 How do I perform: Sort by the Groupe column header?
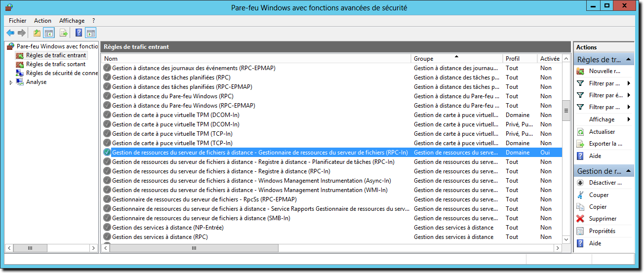point(457,58)
